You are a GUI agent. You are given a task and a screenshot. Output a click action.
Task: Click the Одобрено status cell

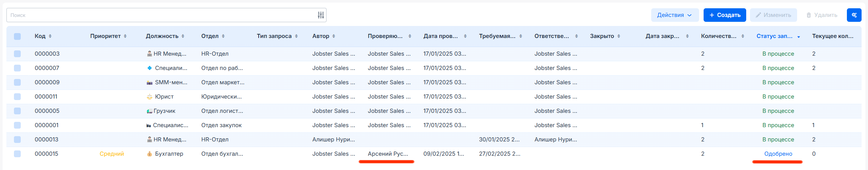coord(778,154)
